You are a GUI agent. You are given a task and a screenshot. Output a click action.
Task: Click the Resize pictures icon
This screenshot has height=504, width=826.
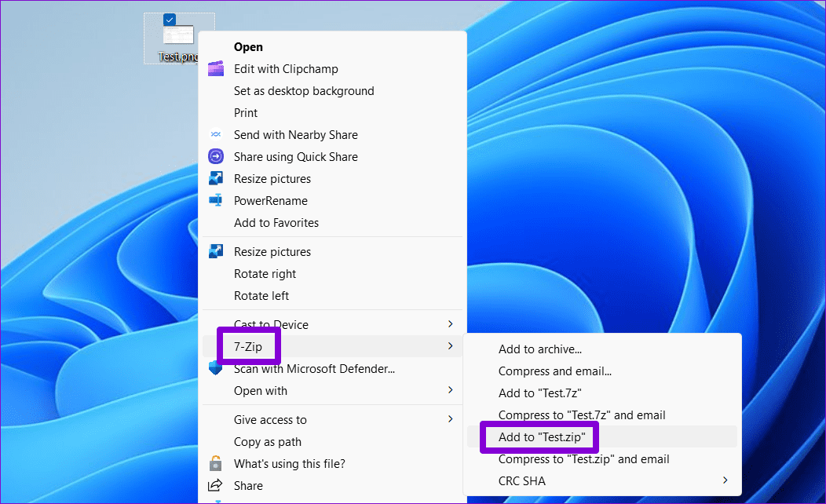coord(216,178)
